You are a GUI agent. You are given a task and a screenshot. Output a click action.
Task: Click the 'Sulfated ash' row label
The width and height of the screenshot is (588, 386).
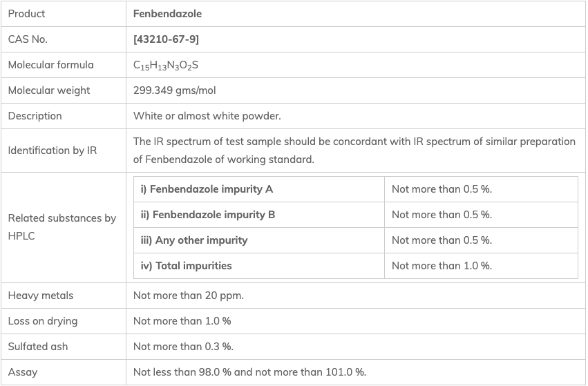[x=37, y=347]
